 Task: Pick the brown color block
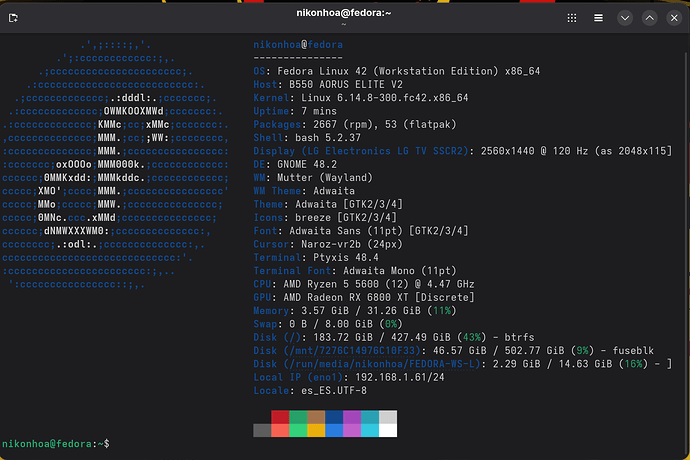(316, 417)
